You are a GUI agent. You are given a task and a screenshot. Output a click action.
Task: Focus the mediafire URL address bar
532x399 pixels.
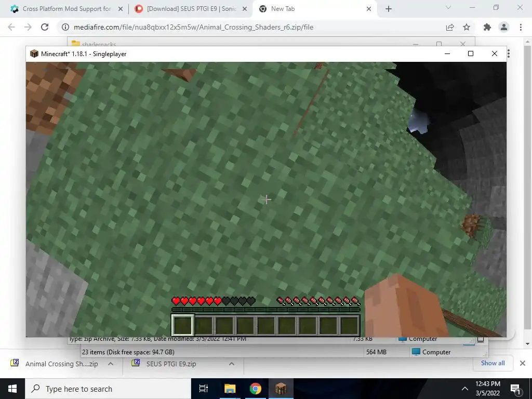[193, 27]
